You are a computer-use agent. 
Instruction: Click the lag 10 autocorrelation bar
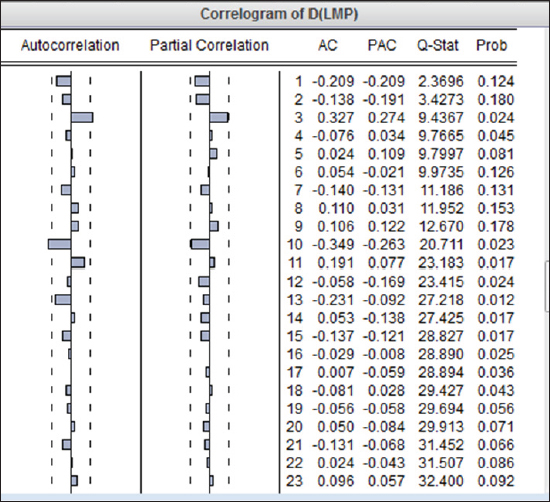pos(60,244)
